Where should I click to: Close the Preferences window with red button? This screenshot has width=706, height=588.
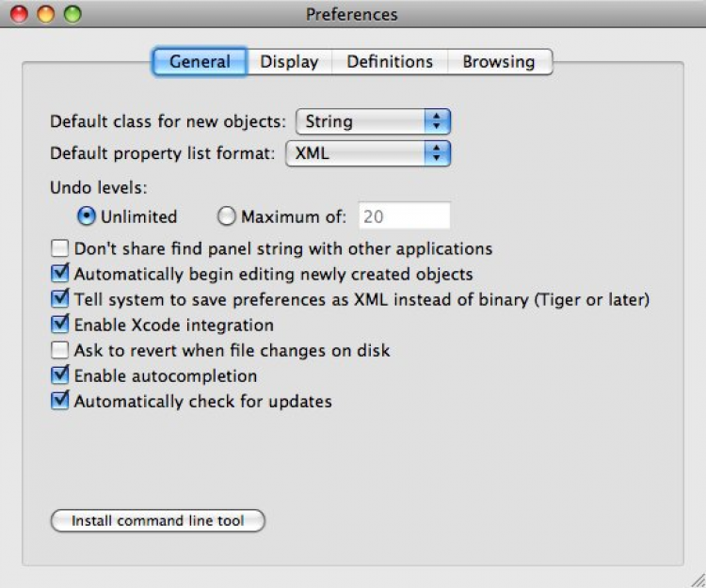(x=19, y=14)
